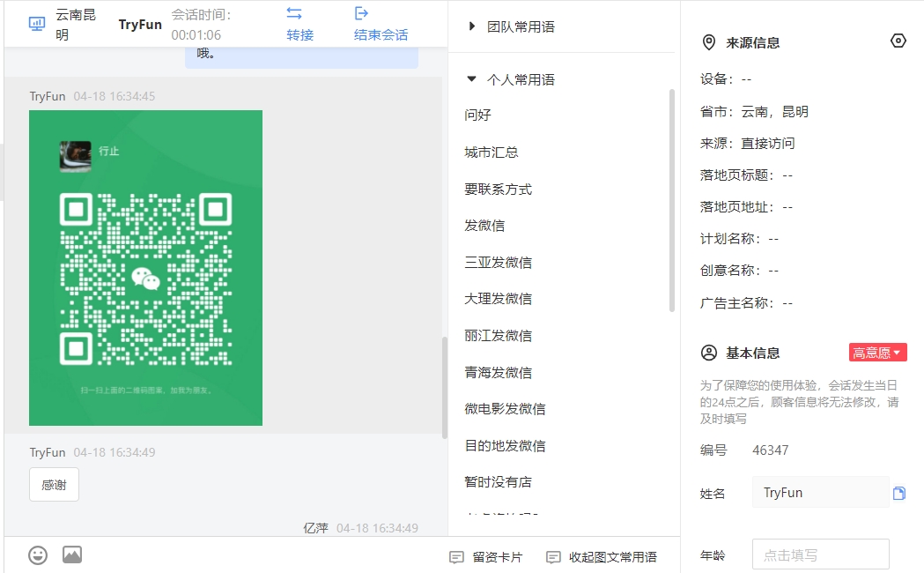Viewport: 924px width, 573px height.
Task: Click the 来源: 直接访问 row
Action: point(747,143)
